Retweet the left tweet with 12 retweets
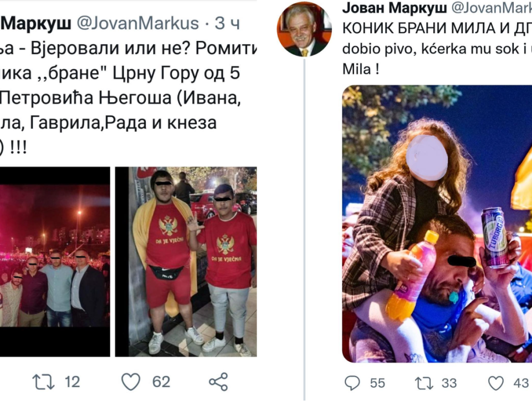This screenshot has width=532, height=416. (x=43, y=382)
